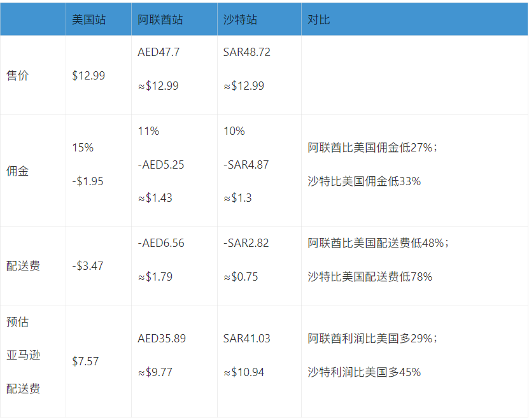Click the -SAR4.87 commission amount

click(x=246, y=164)
